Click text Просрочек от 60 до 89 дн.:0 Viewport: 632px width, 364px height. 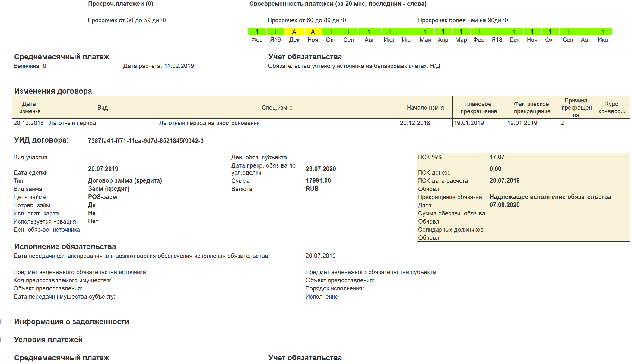307,20
